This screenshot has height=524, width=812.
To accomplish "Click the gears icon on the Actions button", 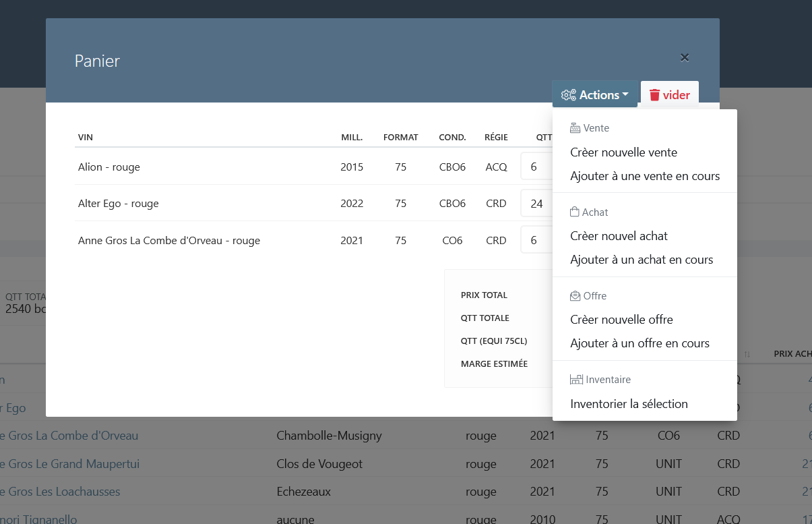I will pos(569,95).
